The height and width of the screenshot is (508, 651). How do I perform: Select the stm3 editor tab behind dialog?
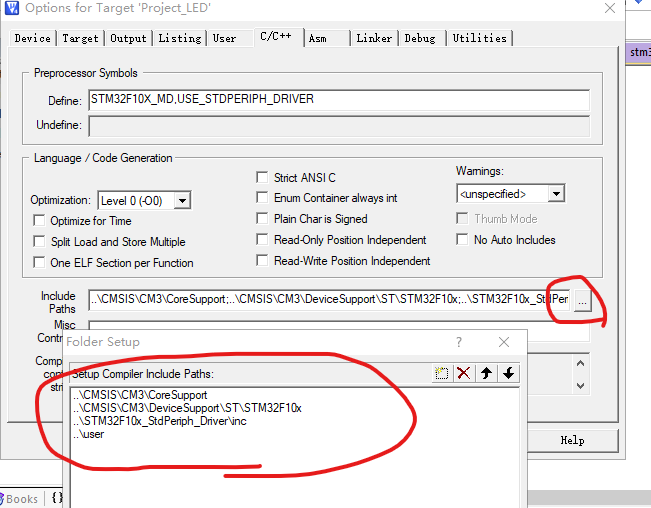pos(639,52)
